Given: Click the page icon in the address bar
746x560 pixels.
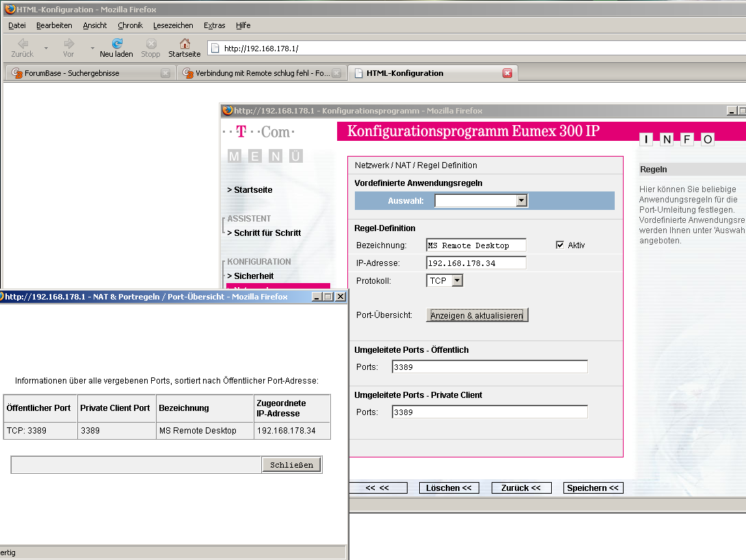Looking at the screenshot, I should pos(215,48).
